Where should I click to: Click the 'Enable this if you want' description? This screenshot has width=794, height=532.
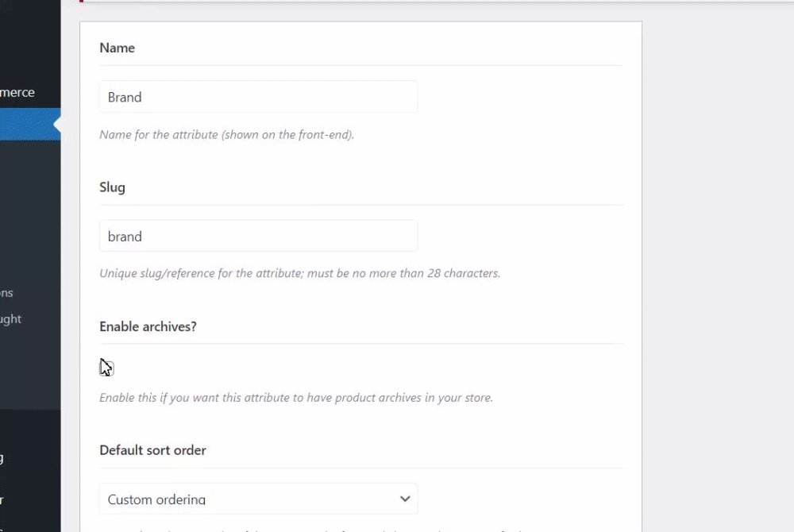click(x=295, y=398)
